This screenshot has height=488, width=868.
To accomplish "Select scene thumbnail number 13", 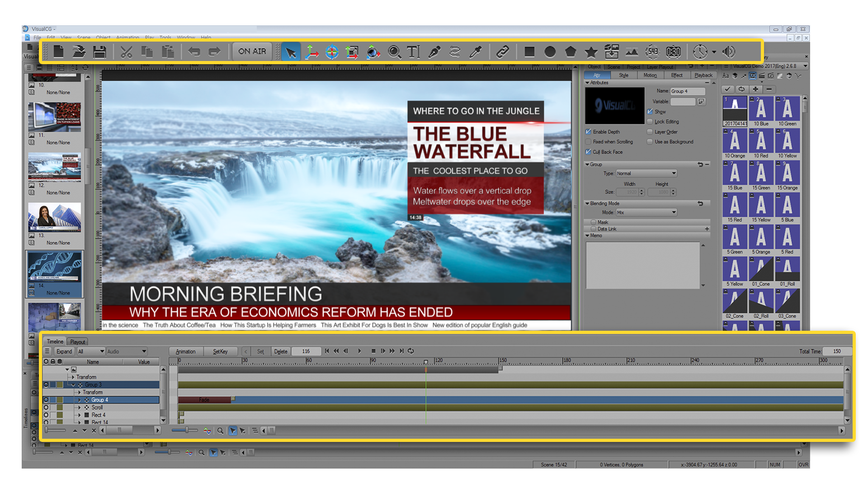I will (x=54, y=217).
